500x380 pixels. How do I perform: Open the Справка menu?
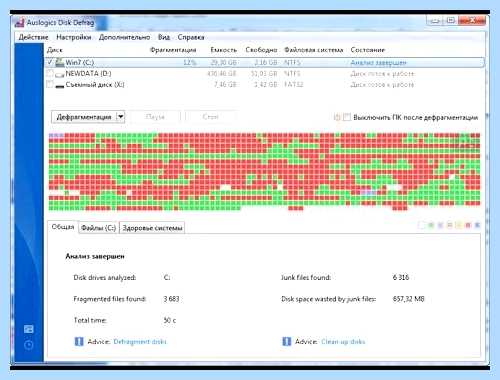point(191,37)
